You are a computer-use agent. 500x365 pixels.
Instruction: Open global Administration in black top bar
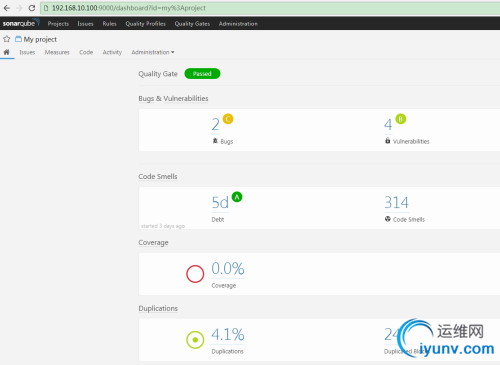(238, 24)
